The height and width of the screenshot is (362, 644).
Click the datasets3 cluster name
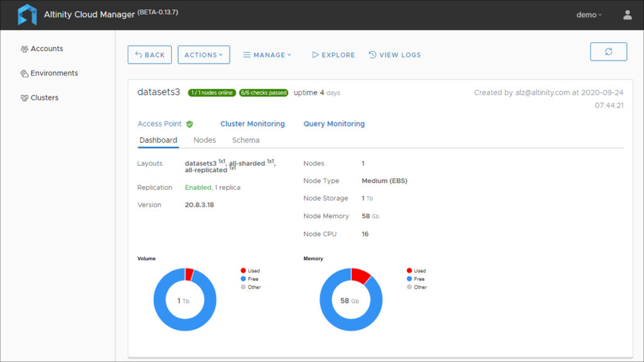158,92
